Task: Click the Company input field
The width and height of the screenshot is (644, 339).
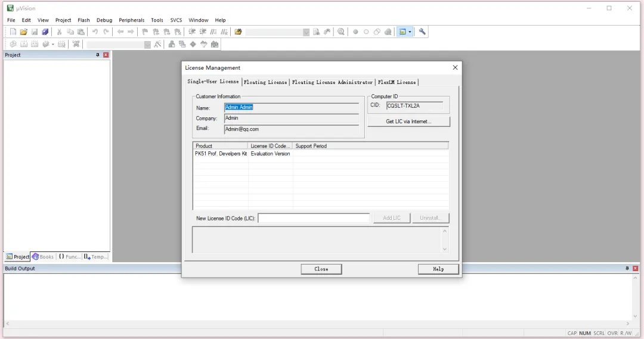Action: [x=291, y=118]
